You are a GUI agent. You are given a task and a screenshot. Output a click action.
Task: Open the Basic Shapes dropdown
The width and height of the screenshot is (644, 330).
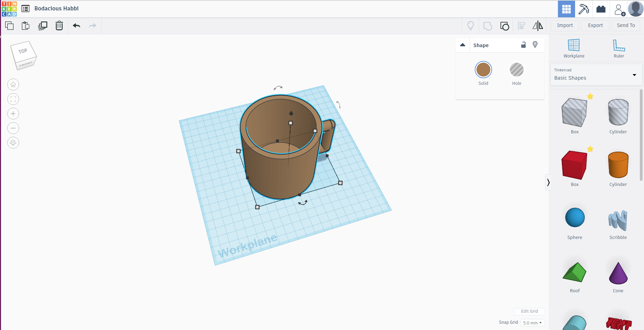point(596,75)
